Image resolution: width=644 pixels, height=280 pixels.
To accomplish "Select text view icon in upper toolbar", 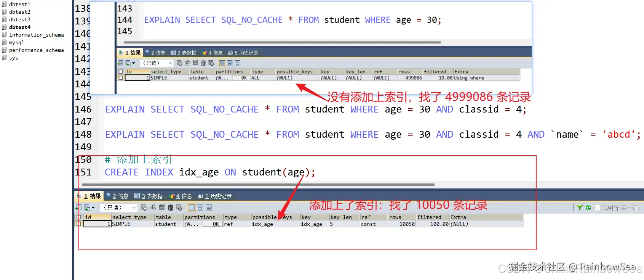I will [238, 63].
